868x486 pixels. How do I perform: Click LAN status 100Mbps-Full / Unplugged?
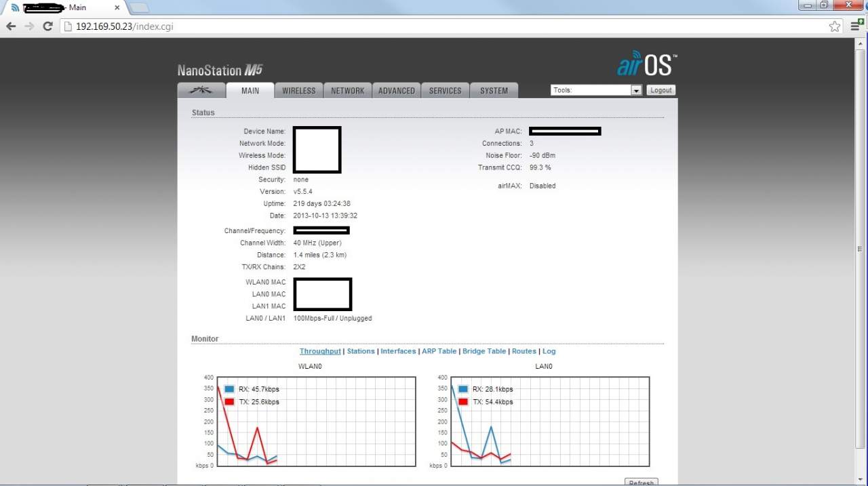tap(333, 319)
